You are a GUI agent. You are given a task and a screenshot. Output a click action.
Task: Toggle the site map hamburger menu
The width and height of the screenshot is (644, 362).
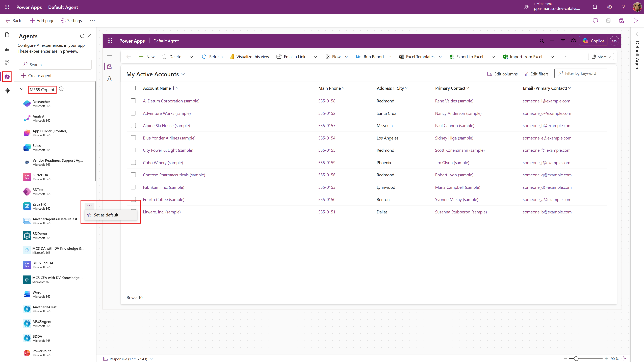coord(109,54)
